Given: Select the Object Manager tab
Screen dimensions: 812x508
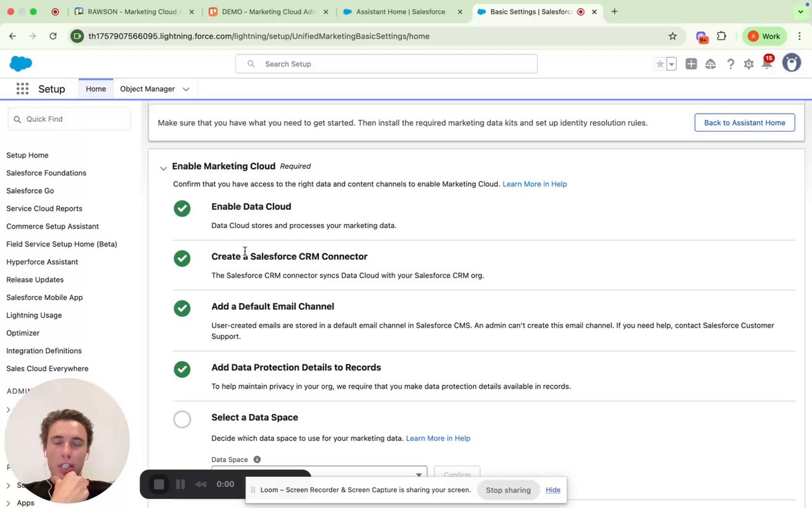Looking at the screenshot, I should pyautogui.click(x=147, y=89).
